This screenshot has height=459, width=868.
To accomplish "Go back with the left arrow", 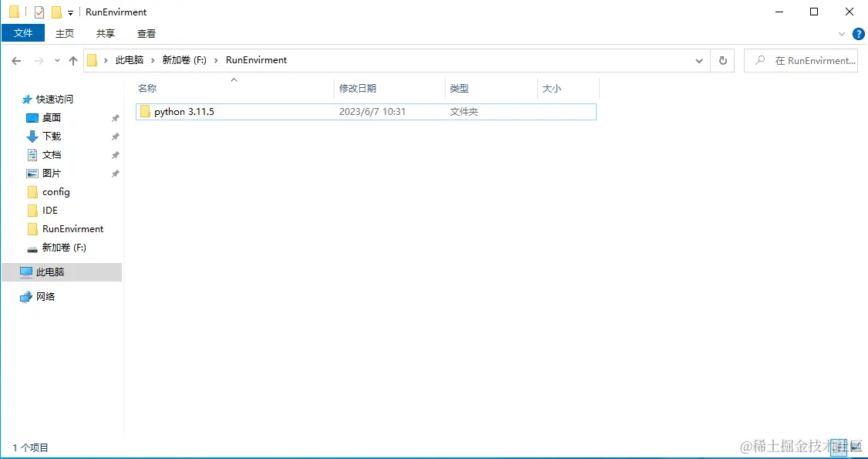I will click(16, 60).
